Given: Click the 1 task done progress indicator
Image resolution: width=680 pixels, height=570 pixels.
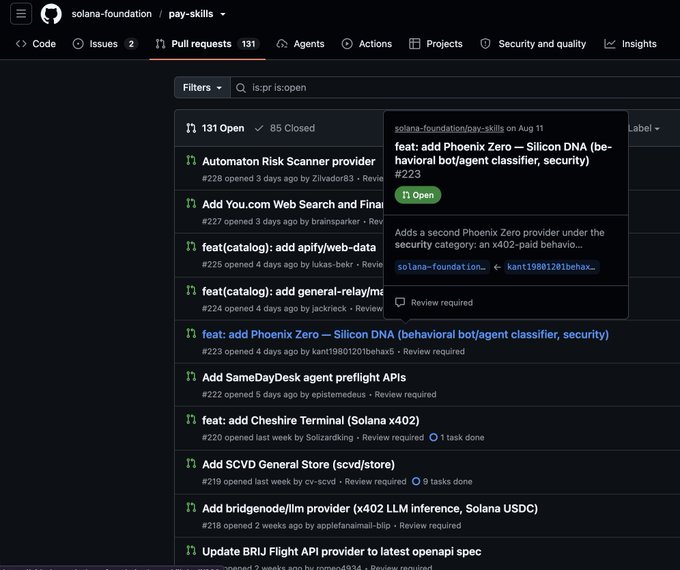Looking at the screenshot, I should [457, 437].
